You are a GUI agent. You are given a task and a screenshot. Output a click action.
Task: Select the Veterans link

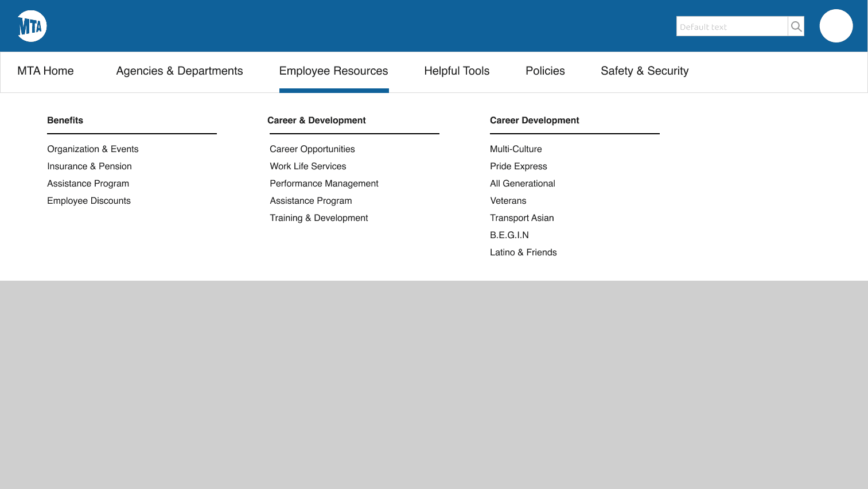pyautogui.click(x=508, y=201)
